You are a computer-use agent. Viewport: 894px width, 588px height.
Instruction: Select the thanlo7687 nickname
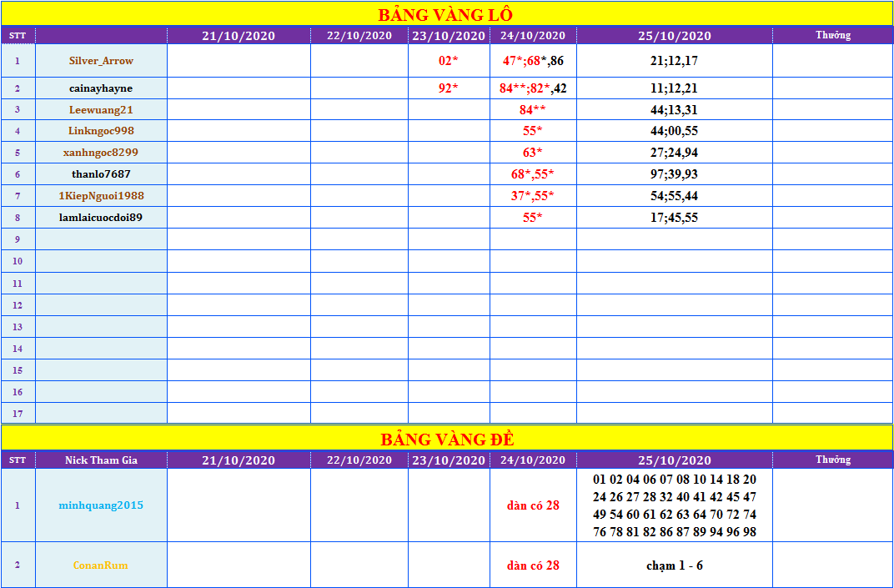(x=101, y=174)
